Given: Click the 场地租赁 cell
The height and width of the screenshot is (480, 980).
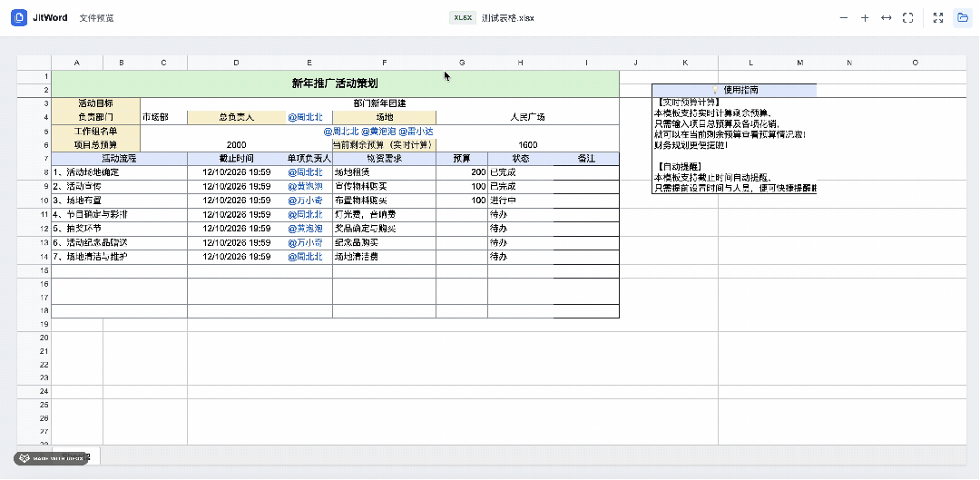Looking at the screenshot, I should pyautogui.click(x=385, y=172).
